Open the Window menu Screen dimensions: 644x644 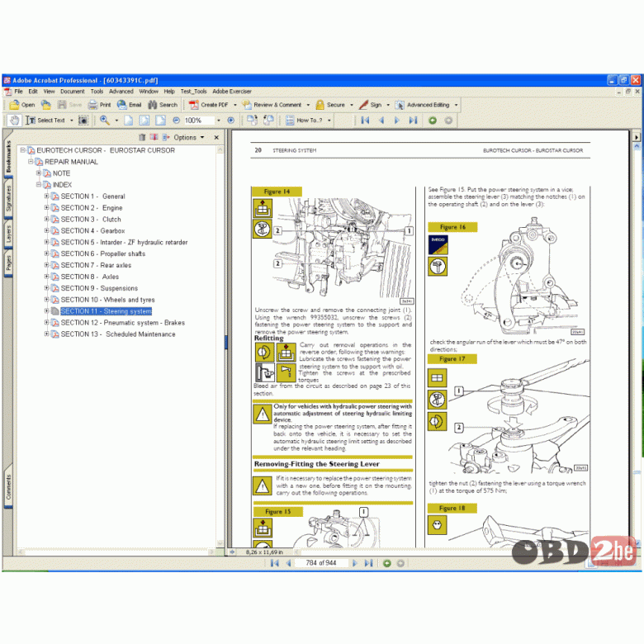(x=149, y=91)
